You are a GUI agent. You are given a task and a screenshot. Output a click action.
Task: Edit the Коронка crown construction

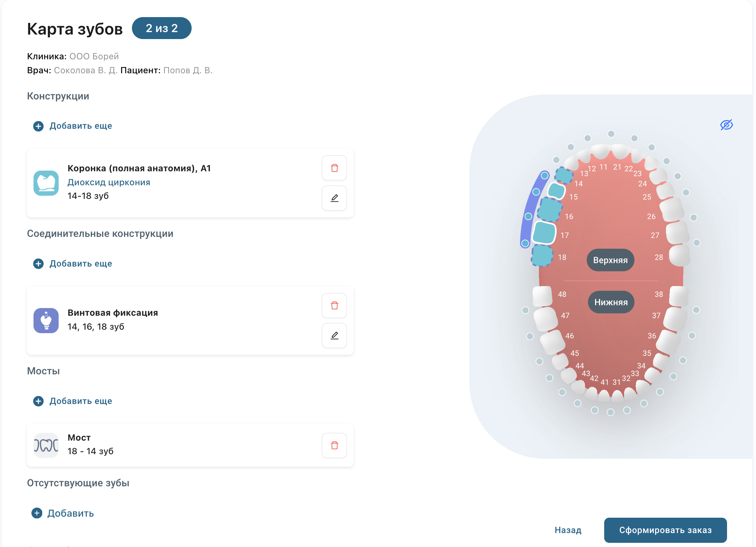click(334, 198)
